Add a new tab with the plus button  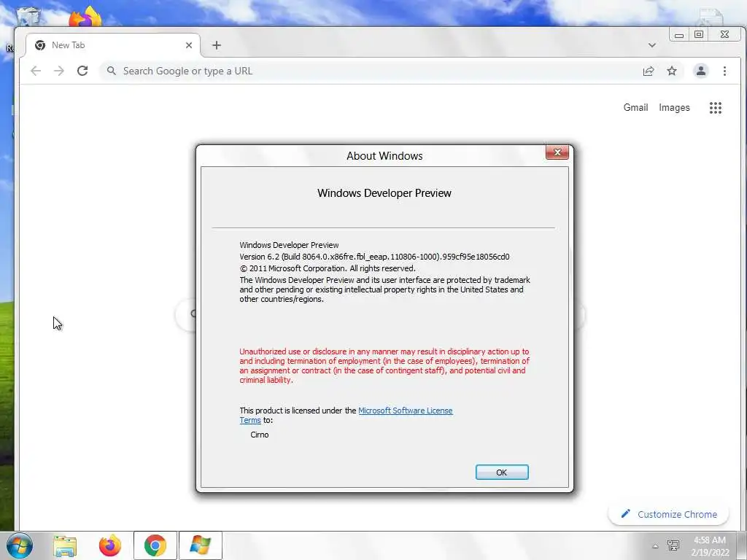pos(216,45)
